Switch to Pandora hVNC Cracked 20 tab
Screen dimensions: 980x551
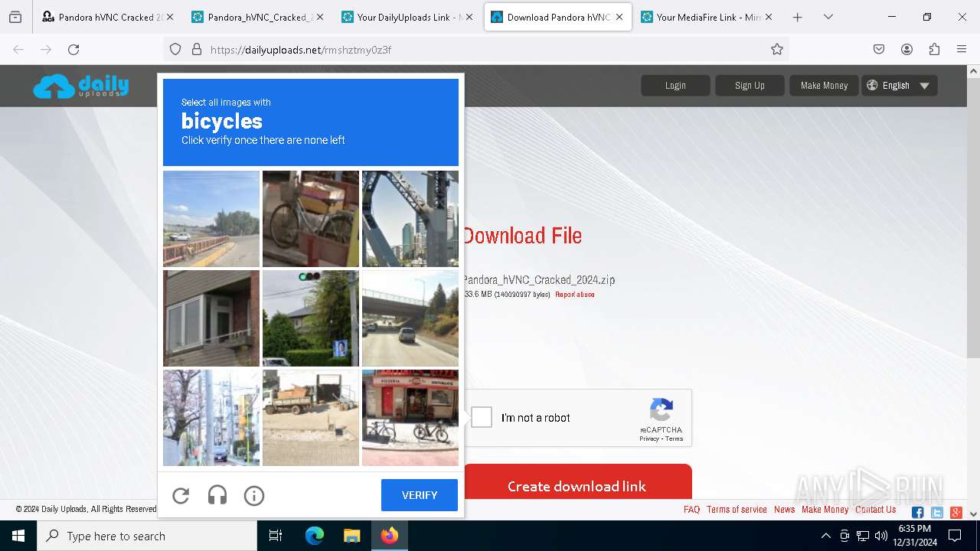point(106,17)
